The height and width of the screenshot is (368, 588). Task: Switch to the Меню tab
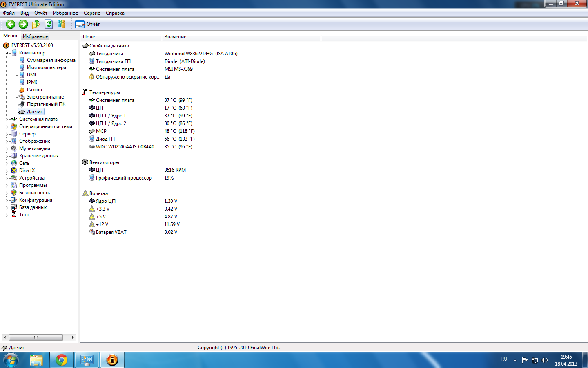point(10,36)
